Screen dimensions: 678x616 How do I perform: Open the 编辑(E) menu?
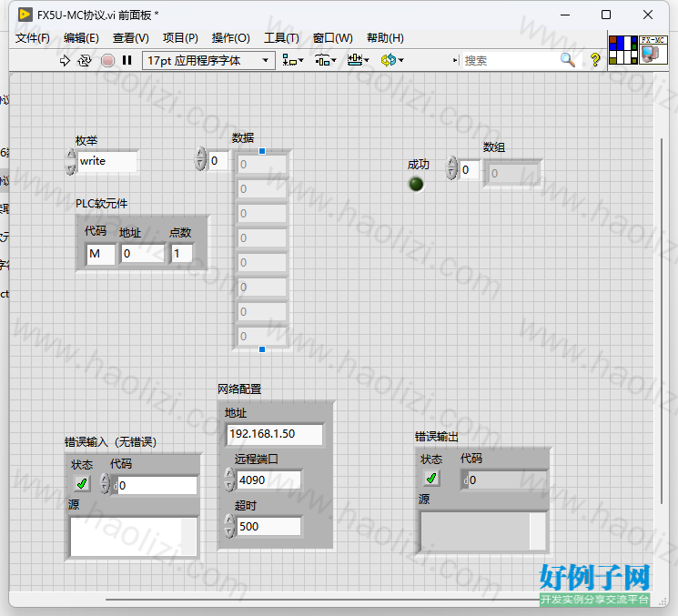click(81, 38)
